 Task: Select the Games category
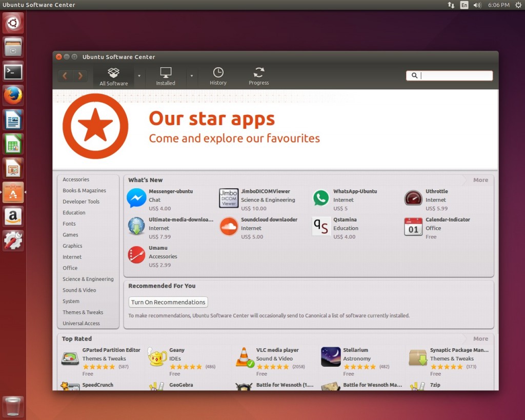[x=72, y=235]
